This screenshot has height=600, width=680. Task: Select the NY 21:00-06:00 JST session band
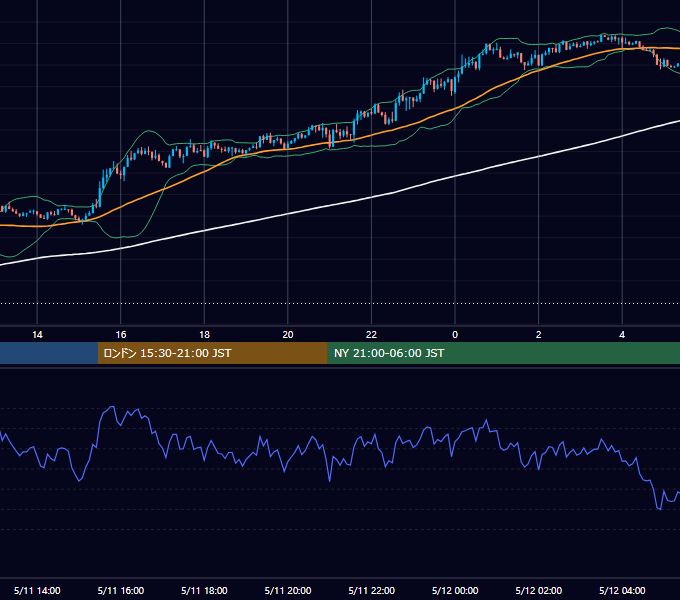pyautogui.click(x=503, y=353)
